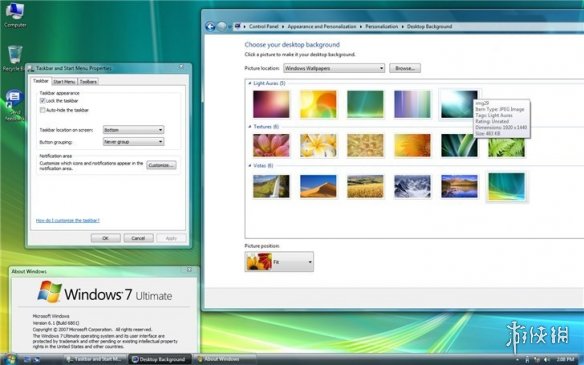The width and height of the screenshot is (584, 365).
Task: Switch to the Toolbars tab
Action: (x=88, y=82)
